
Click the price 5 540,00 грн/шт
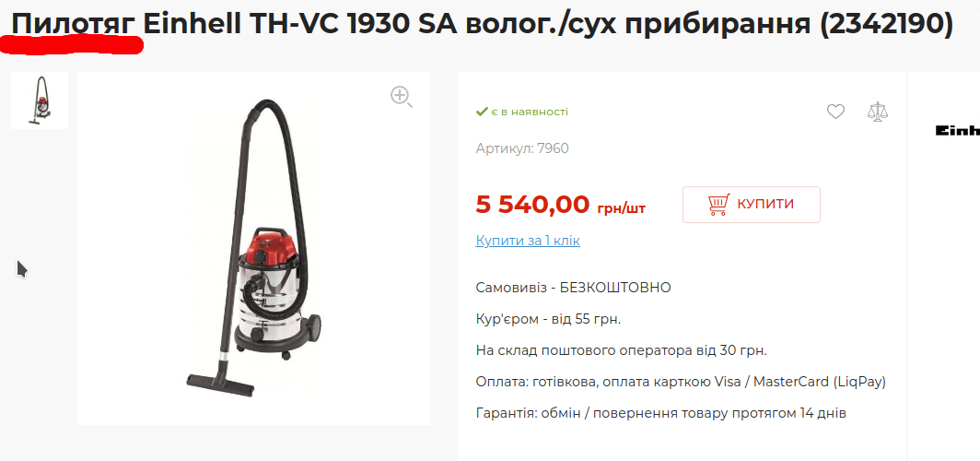coord(561,205)
